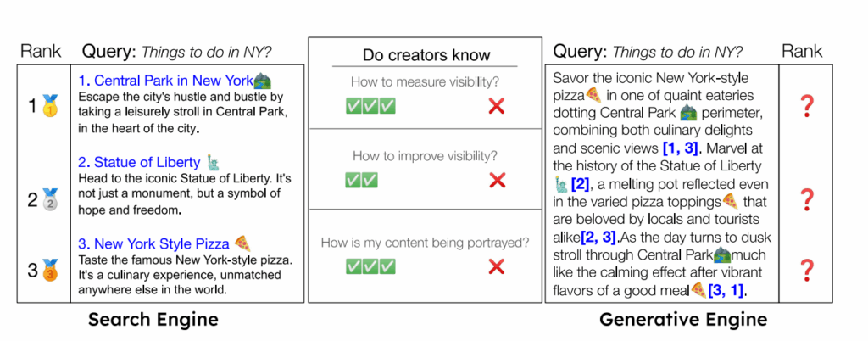Image resolution: width=868 pixels, height=341 pixels.
Task: Click the middle red question mark
Action: pyautogui.click(x=806, y=200)
